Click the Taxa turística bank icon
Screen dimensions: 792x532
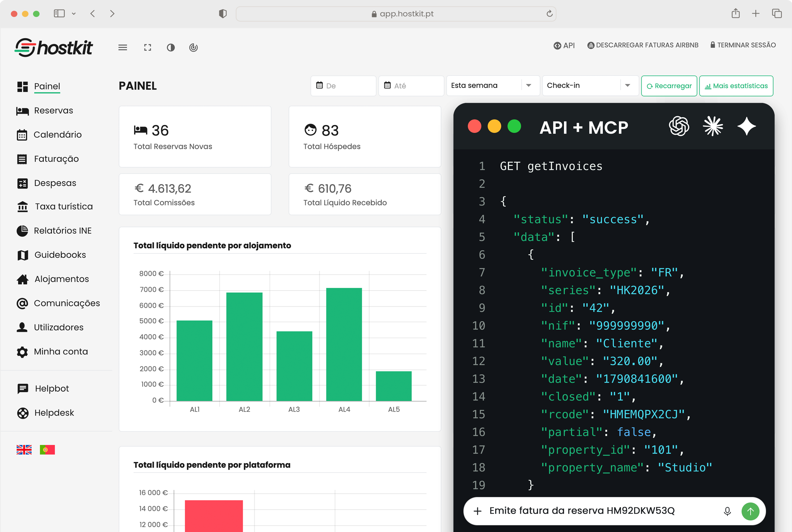[x=22, y=206]
